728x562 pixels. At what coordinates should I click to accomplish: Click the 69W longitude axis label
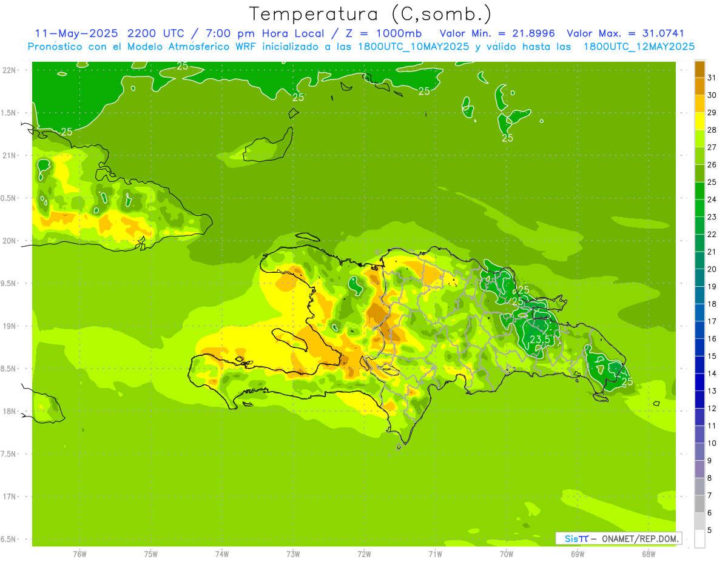coord(578,554)
